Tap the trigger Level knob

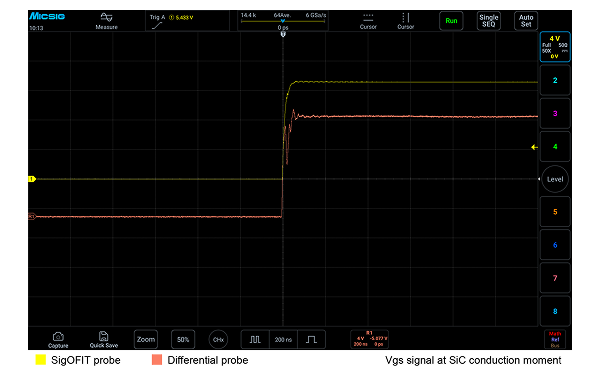click(x=555, y=179)
